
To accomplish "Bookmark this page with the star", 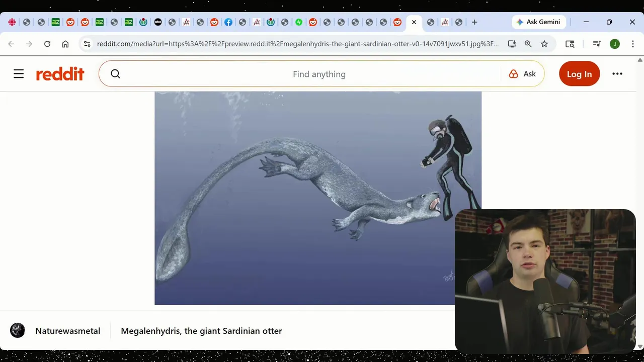I will pos(544,44).
